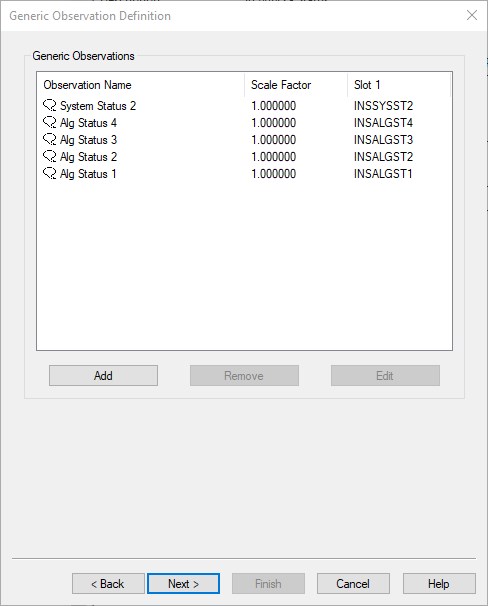Viewport: 488px width, 606px height.
Task: Select the System Status 2 observation name
Action: point(98,106)
